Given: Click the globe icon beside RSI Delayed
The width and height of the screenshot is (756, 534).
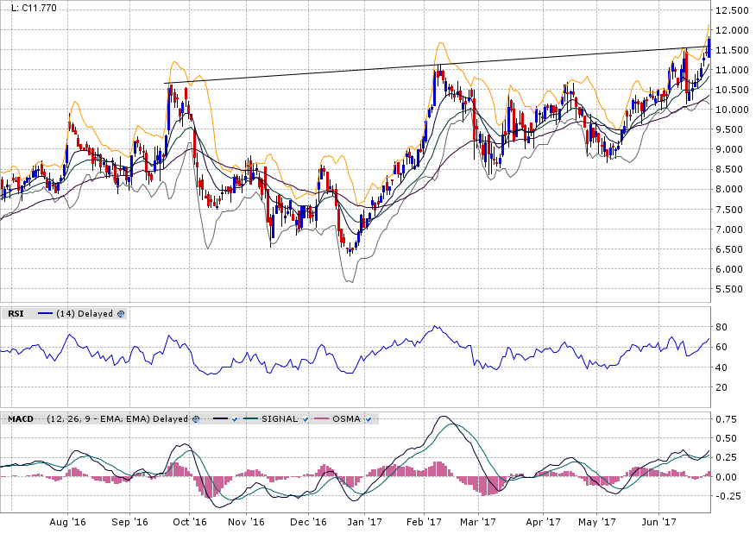Looking at the screenshot, I should [x=121, y=314].
